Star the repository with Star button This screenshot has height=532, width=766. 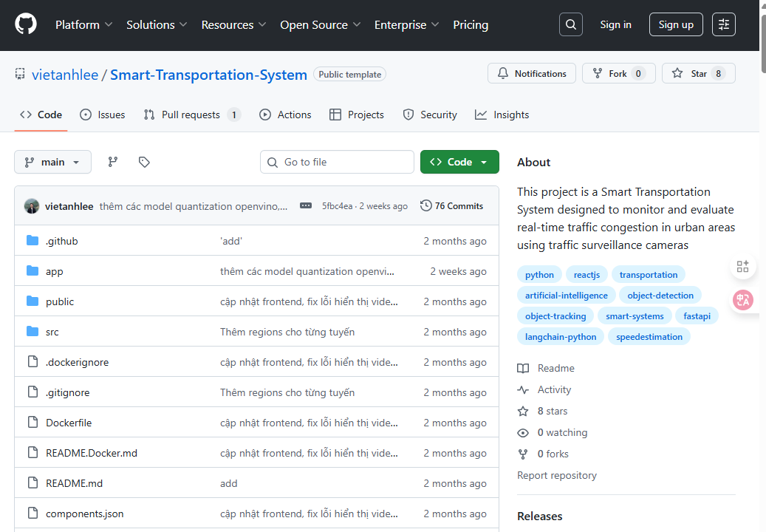[x=698, y=73]
